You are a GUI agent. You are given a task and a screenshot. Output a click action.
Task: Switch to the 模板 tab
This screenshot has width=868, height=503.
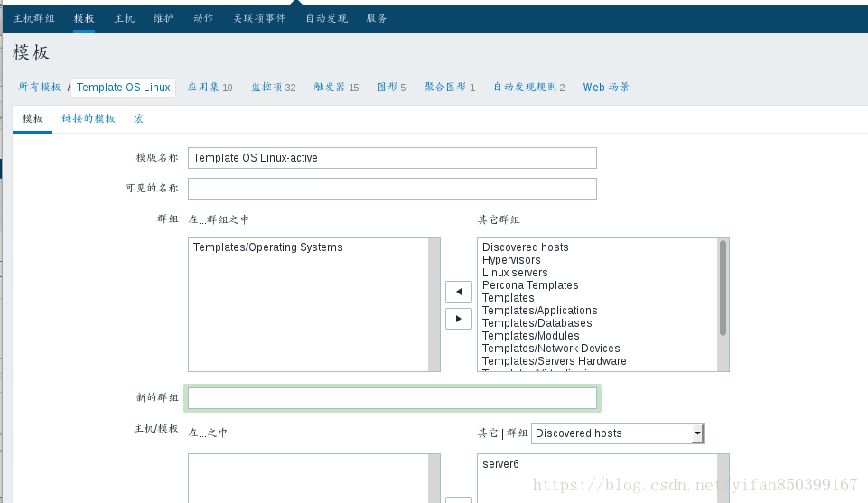[33, 118]
